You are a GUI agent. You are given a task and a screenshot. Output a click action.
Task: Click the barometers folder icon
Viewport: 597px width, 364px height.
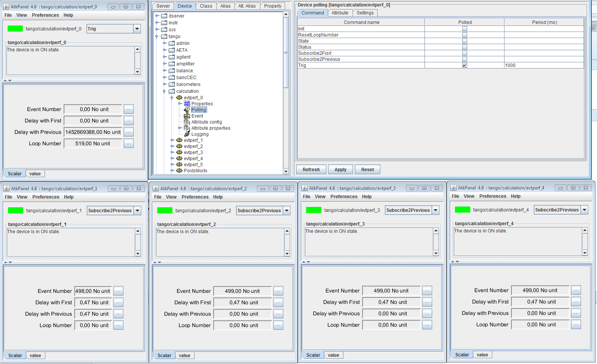pyautogui.click(x=172, y=84)
